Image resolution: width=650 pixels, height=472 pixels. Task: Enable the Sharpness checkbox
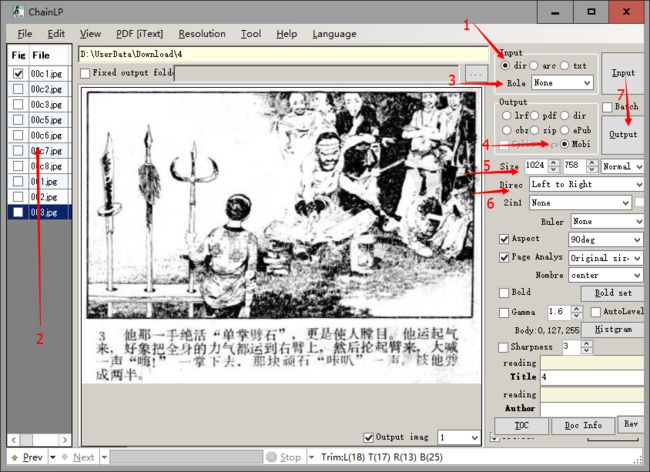click(503, 347)
